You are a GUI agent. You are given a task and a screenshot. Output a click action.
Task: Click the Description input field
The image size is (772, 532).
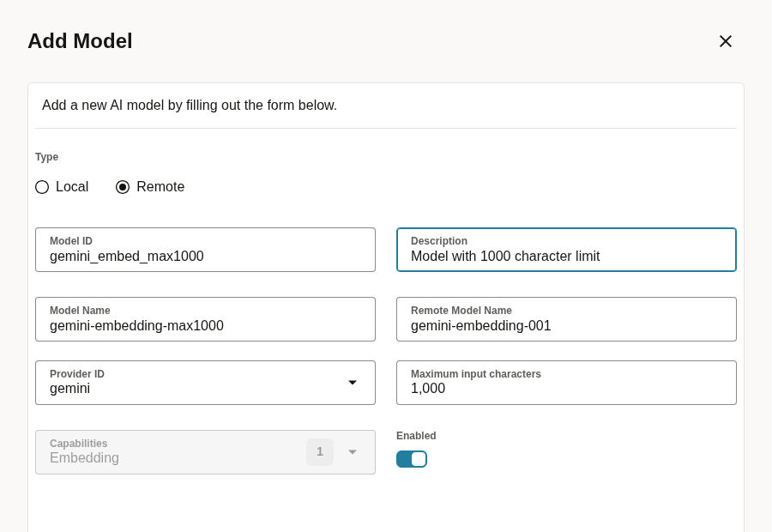point(566,250)
